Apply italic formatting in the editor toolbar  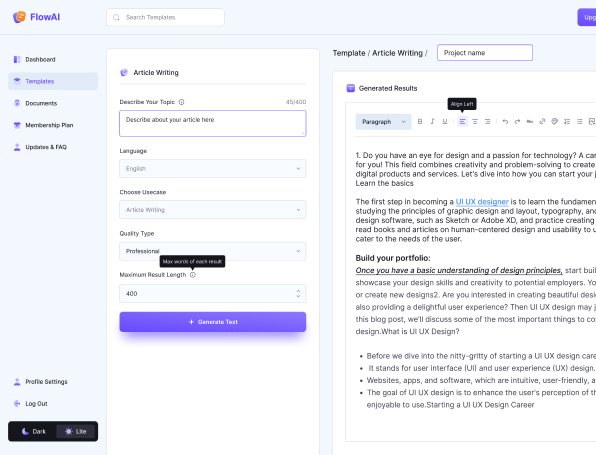point(432,122)
